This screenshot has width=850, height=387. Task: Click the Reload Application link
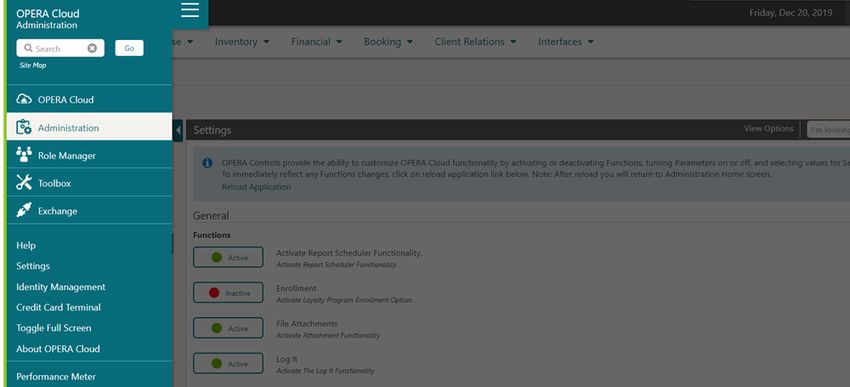(256, 186)
